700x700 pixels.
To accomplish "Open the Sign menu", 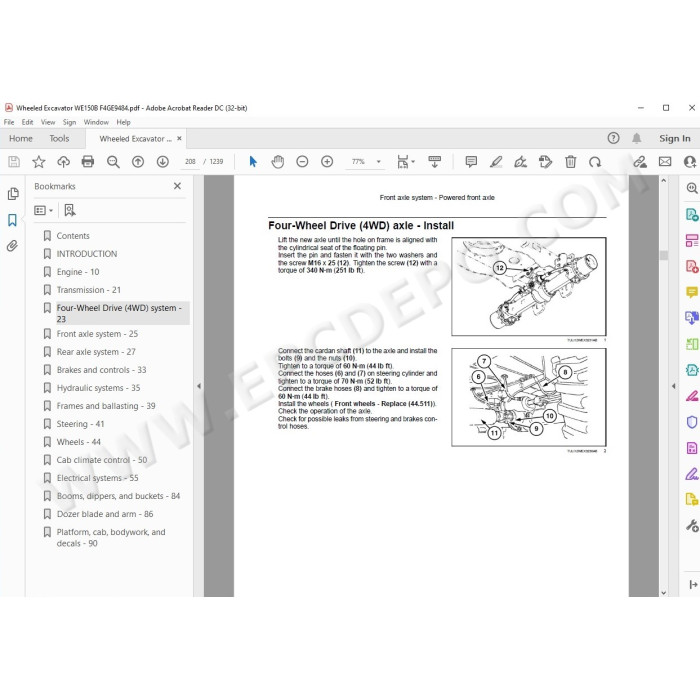I will [69, 122].
